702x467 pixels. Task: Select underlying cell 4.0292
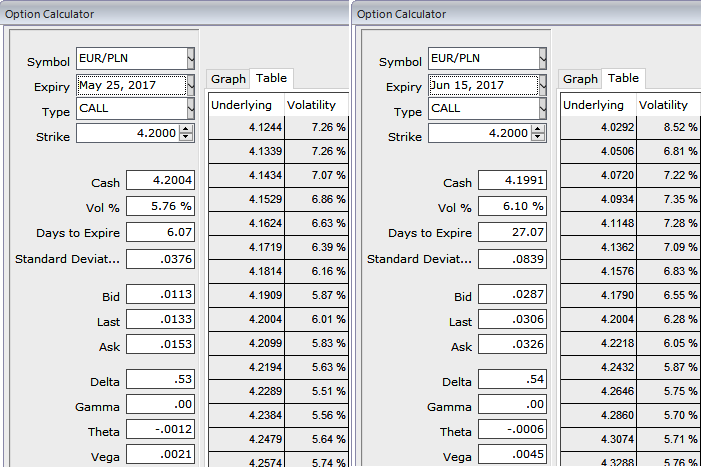pos(598,127)
